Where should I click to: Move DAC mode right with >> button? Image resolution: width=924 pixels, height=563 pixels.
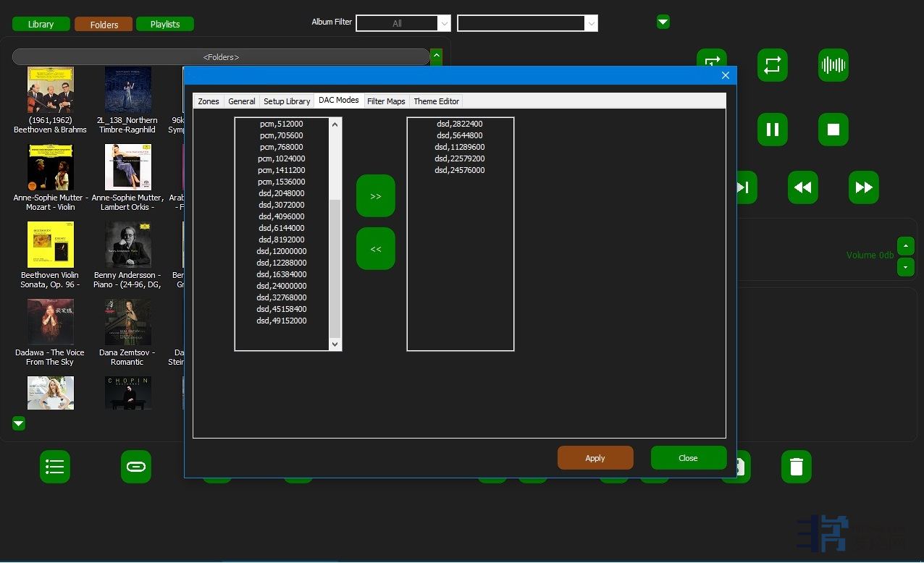[x=375, y=196]
